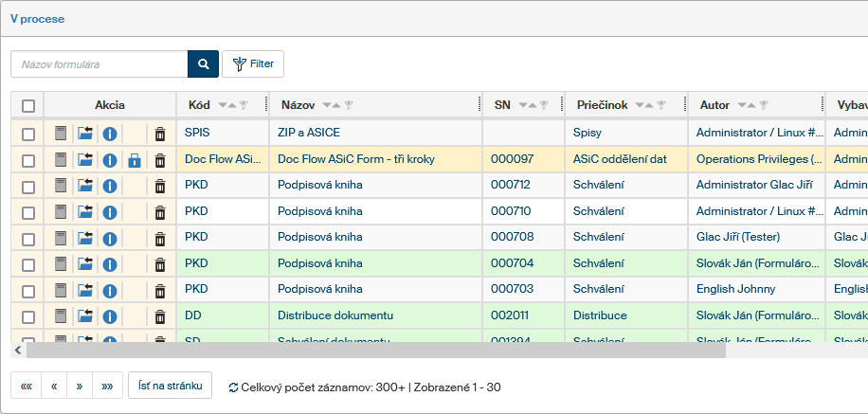Viewport: 868px width, 414px height.
Task: Check the checkbox for ZIP a ASICE row
Action: [x=28, y=135]
